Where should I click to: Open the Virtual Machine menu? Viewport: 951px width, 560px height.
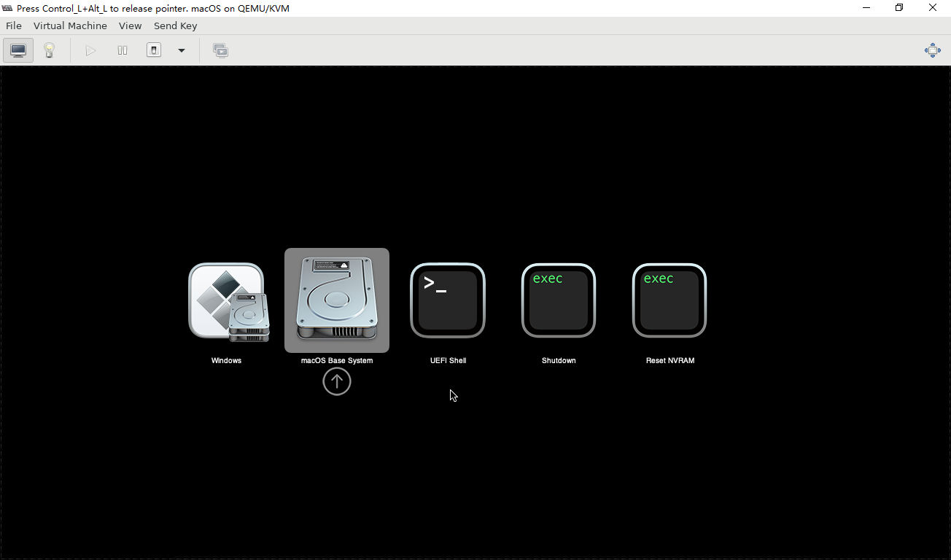[x=70, y=26]
